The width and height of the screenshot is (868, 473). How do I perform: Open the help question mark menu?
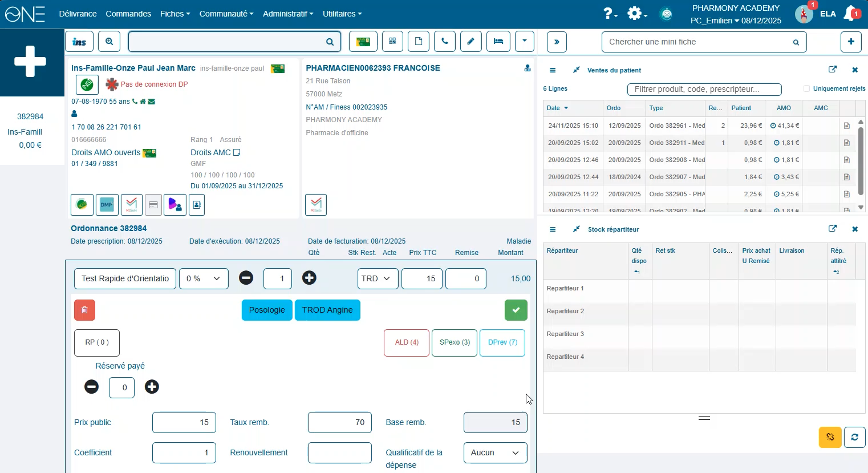[610, 14]
